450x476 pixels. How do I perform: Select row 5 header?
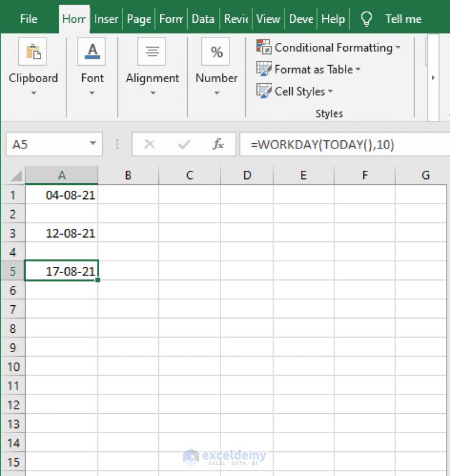click(13, 271)
